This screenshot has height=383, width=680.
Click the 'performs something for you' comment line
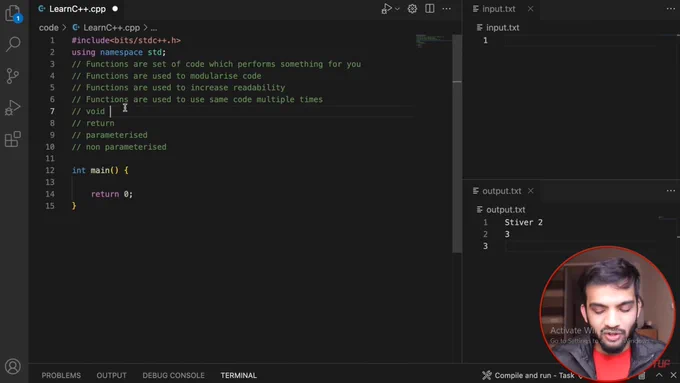pos(216,64)
